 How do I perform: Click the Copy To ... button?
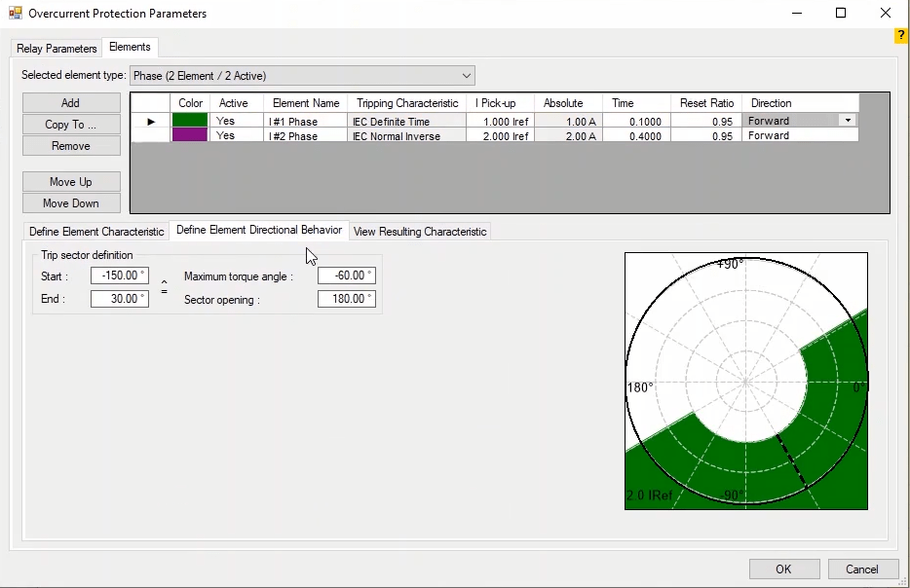(x=71, y=125)
